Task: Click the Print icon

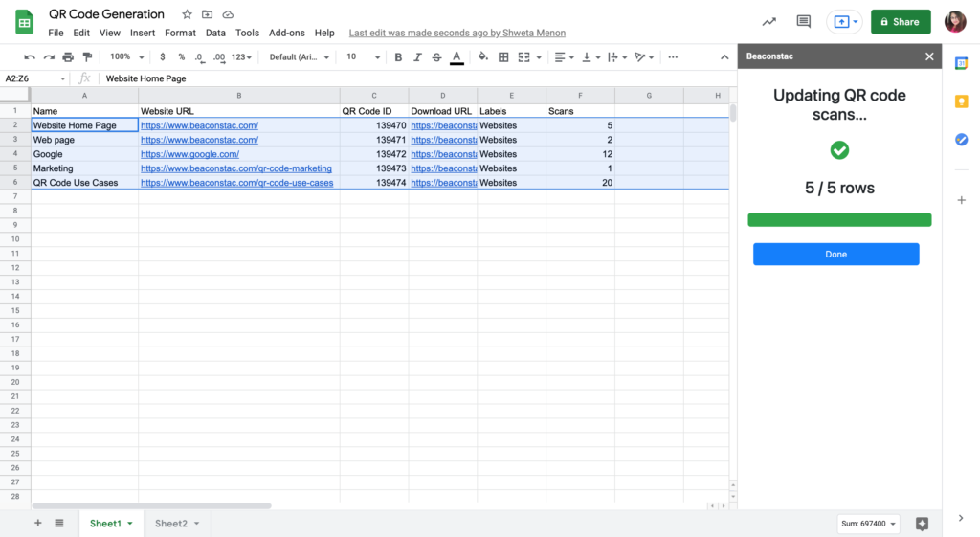Action: pyautogui.click(x=68, y=56)
